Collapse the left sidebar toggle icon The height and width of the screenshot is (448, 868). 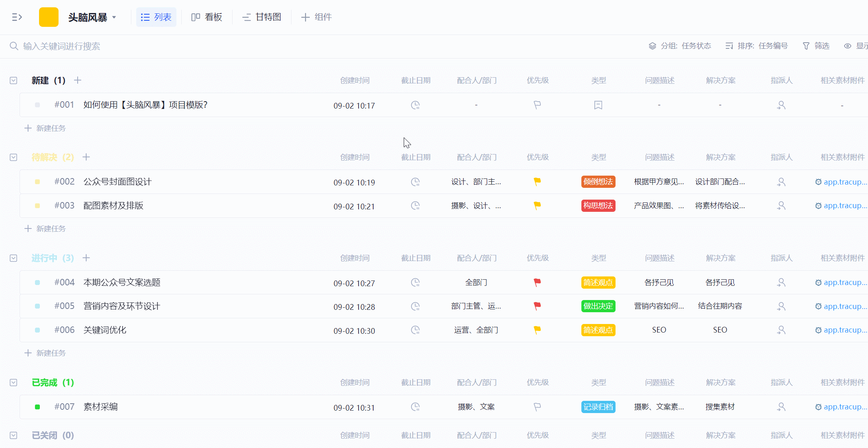[17, 17]
